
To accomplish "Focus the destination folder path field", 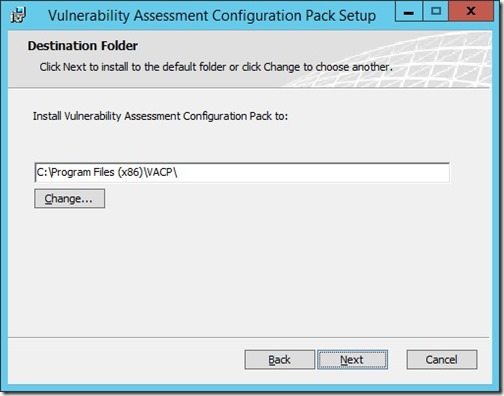I will [242, 172].
